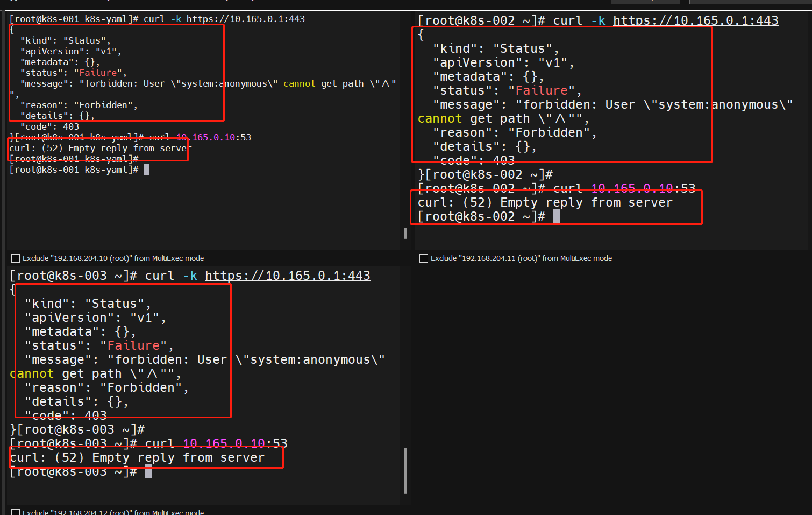Click the k8s-001 terminal scrollbar thumb

(x=405, y=233)
